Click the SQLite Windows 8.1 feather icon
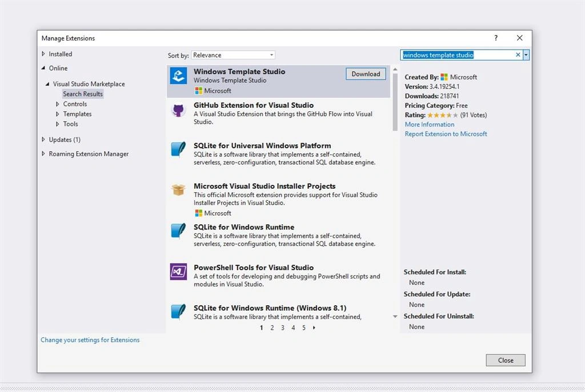The image size is (585, 392). (x=178, y=312)
